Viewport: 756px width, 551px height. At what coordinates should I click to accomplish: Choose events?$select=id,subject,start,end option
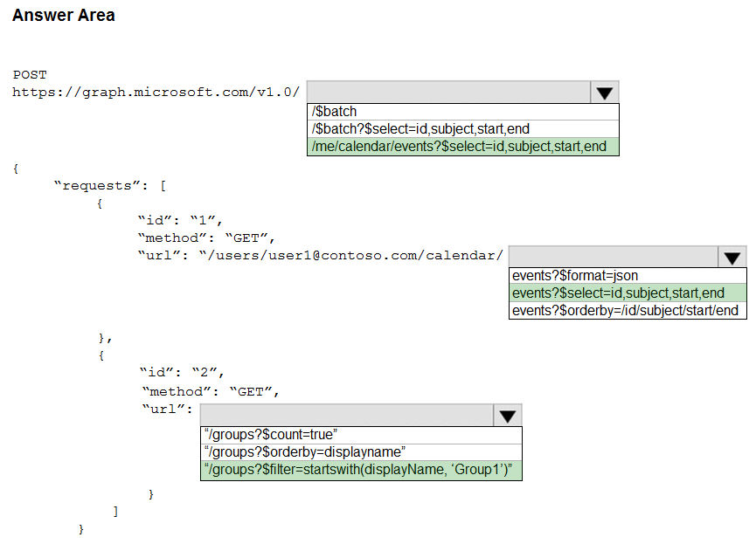point(628,293)
